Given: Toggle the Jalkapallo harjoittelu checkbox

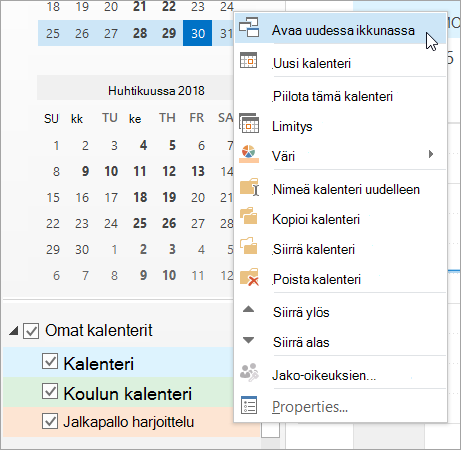Looking at the screenshot, I should [x=50, y=421].
